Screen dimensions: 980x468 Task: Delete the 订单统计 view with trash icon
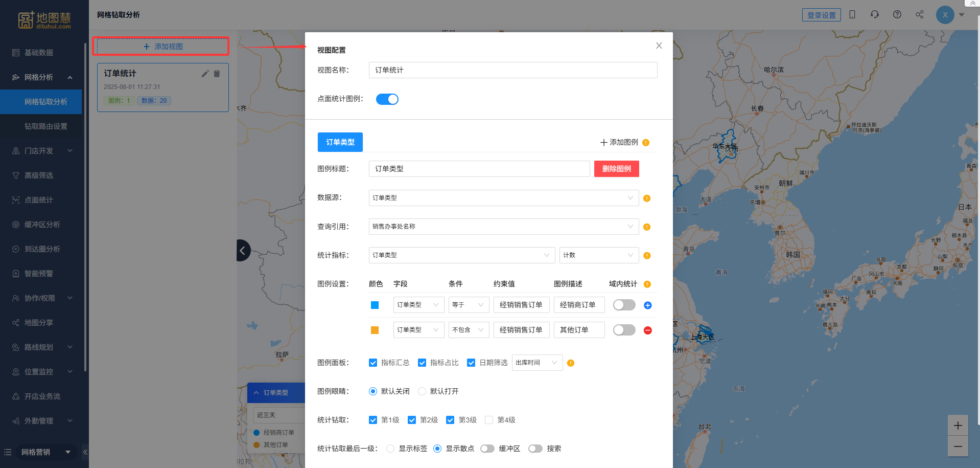[217, 74]
